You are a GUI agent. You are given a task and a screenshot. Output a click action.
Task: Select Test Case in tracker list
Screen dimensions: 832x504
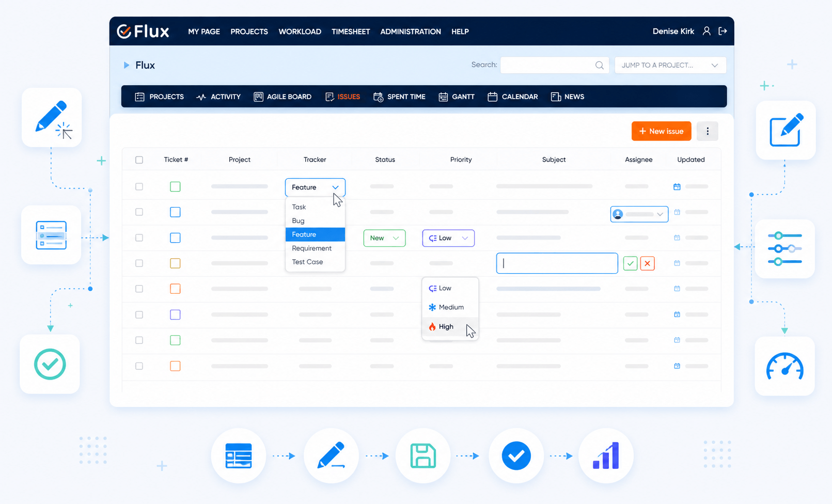click(315, 262)
